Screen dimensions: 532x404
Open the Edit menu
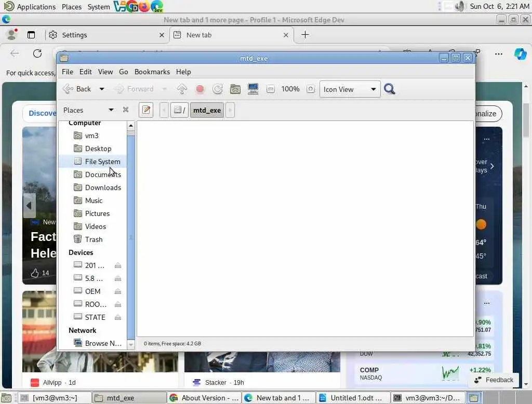(86, 72)
